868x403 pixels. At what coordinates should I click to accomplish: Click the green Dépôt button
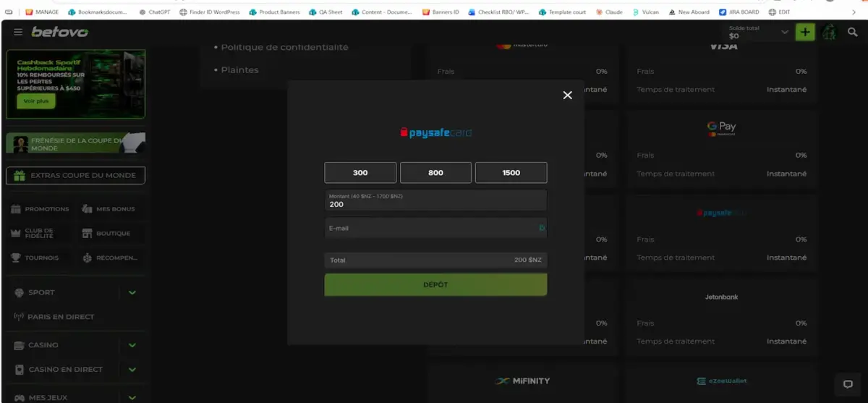click(x=435, y=285)
